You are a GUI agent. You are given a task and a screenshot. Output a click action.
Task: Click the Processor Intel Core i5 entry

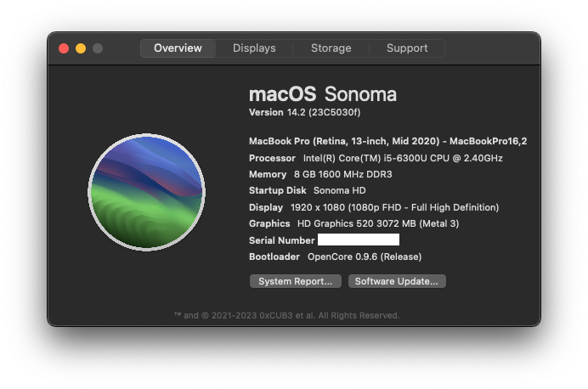click(x=376, y=158)
